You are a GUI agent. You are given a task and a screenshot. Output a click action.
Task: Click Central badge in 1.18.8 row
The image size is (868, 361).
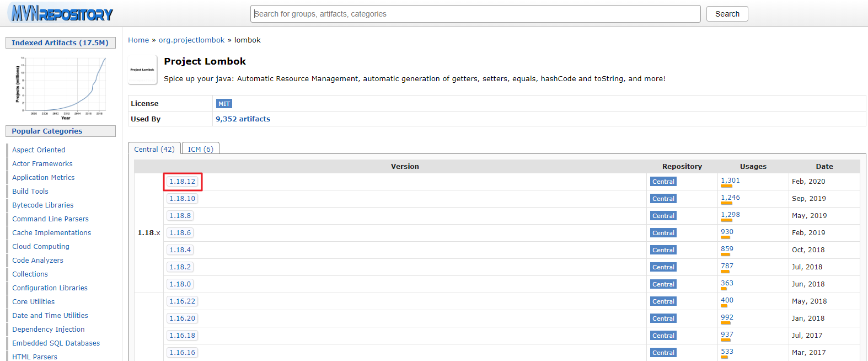coord(663,216)
